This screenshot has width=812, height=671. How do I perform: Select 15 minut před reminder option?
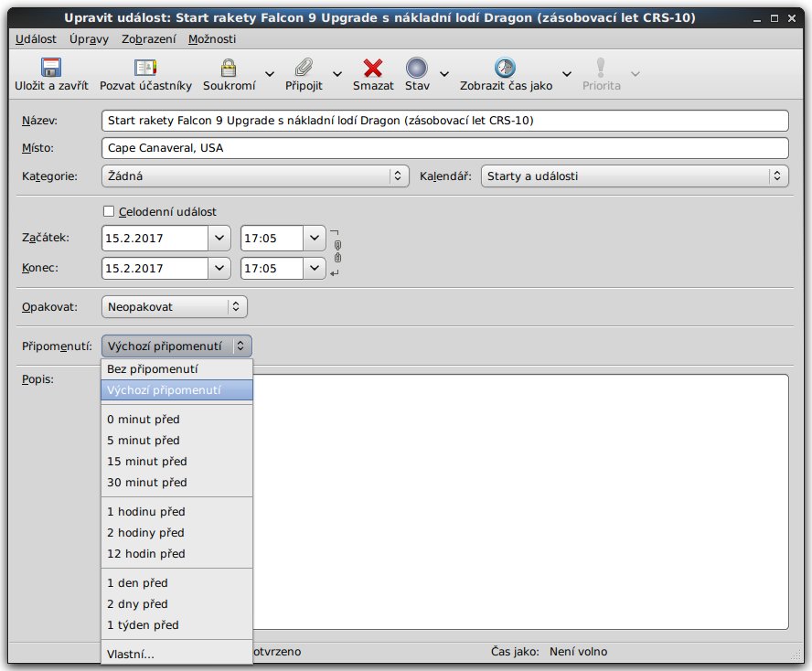coord(146,462)
